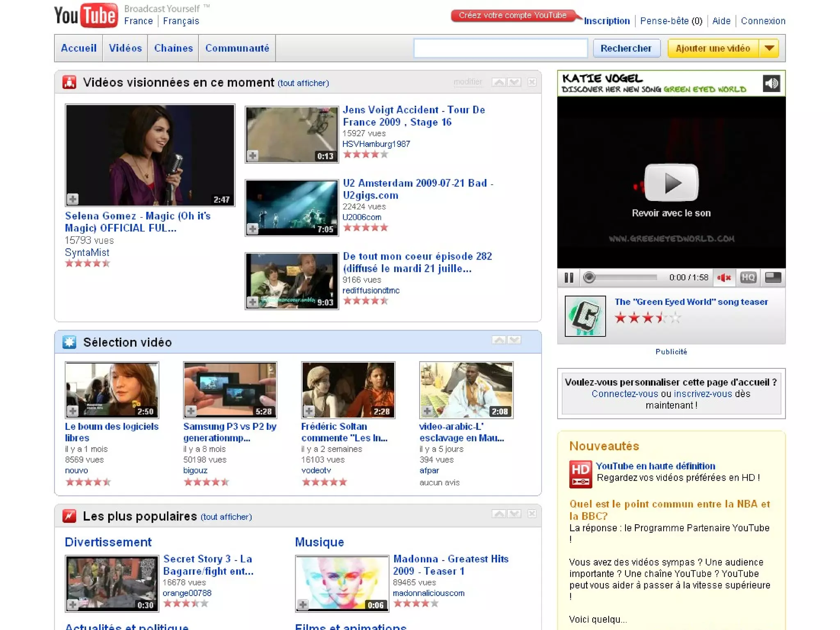Open the Chaînes tab
The width and height of the screenshot is (840, 630).
click(173, 48)
